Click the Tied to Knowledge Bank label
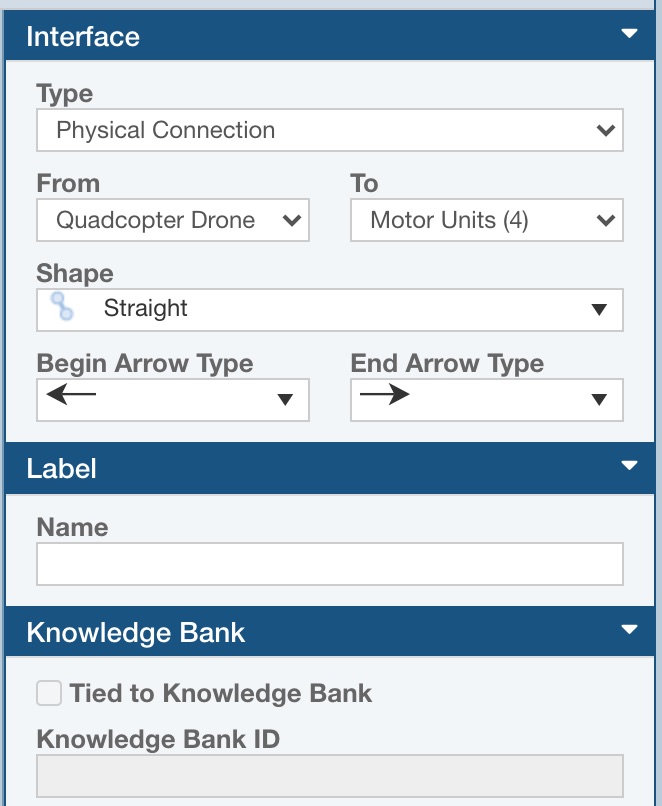 point(221,693)
